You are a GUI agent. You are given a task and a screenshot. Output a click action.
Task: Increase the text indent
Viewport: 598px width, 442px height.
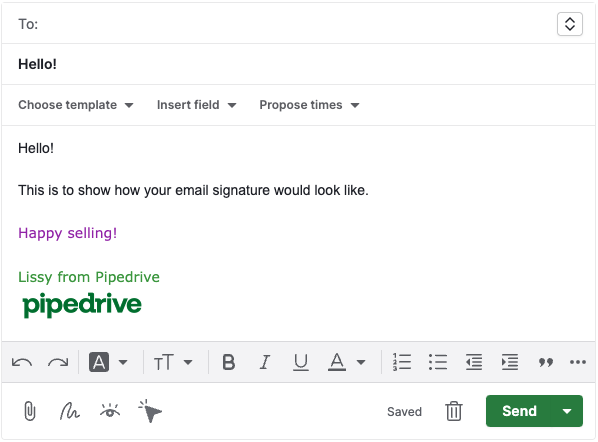point(510,362)
